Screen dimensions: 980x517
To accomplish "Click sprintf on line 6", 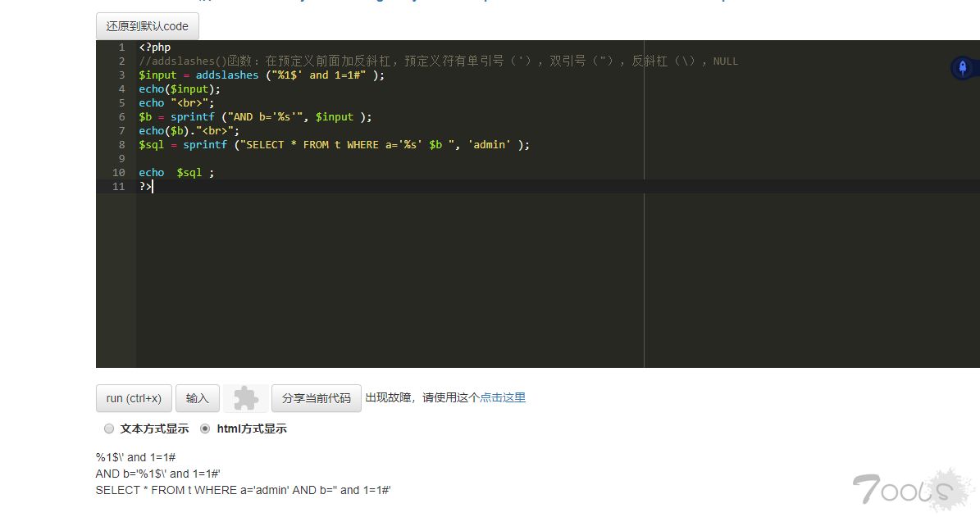I will 192,117.
